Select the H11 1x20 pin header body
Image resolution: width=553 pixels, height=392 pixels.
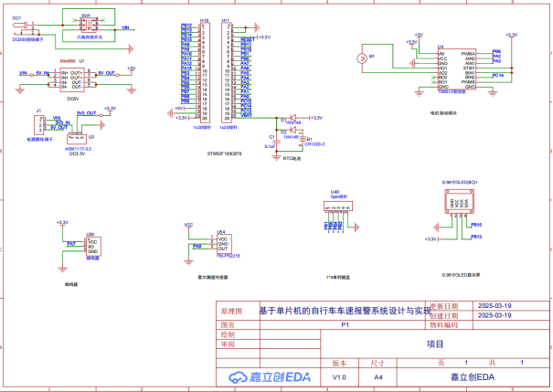tap(227, 72)
